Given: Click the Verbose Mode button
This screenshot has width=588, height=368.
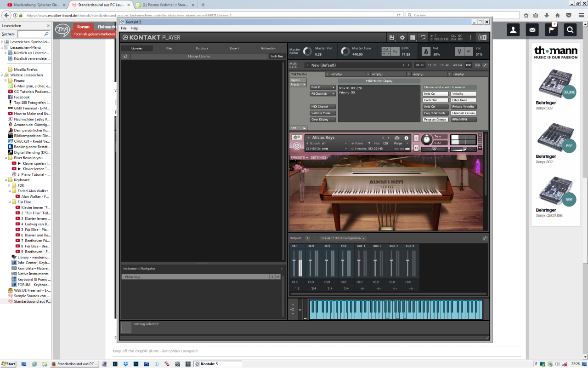Looking at the screenshot, I should coord(323,113).
